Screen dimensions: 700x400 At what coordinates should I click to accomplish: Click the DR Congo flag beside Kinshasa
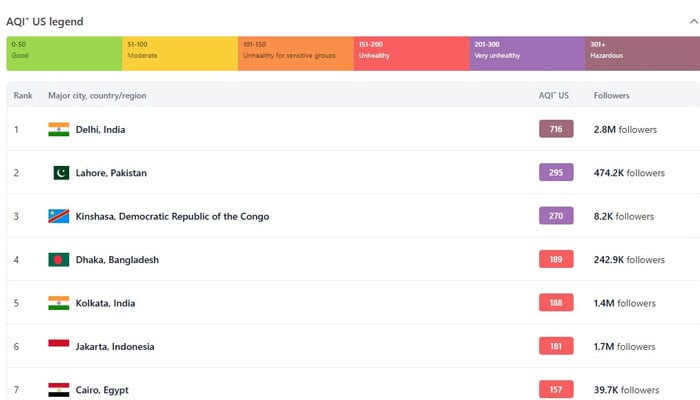coord(59,216)
